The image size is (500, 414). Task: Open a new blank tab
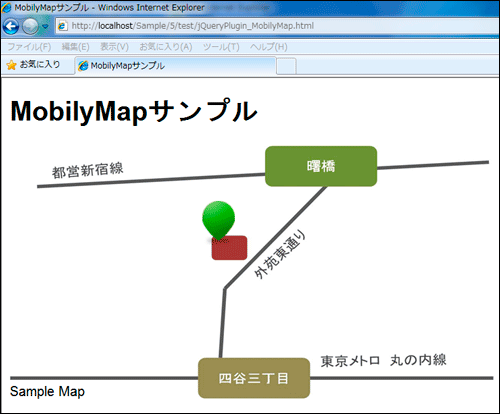click(x=286, y=66)
